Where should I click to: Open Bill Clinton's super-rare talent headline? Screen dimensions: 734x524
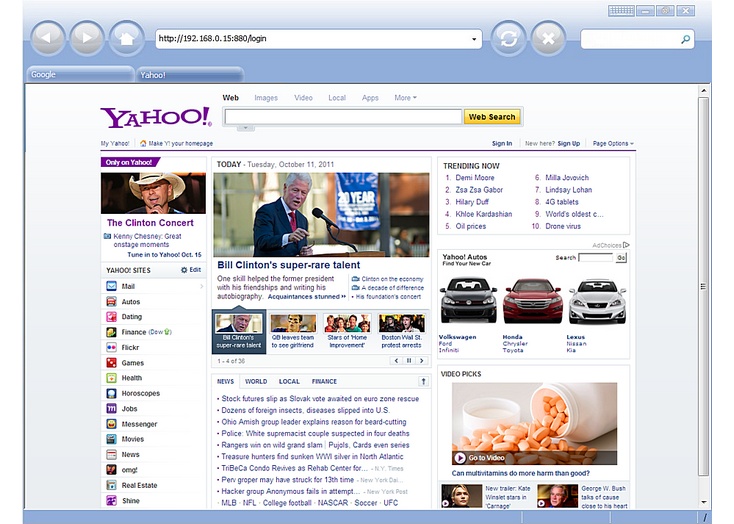[x=289, y=265]
